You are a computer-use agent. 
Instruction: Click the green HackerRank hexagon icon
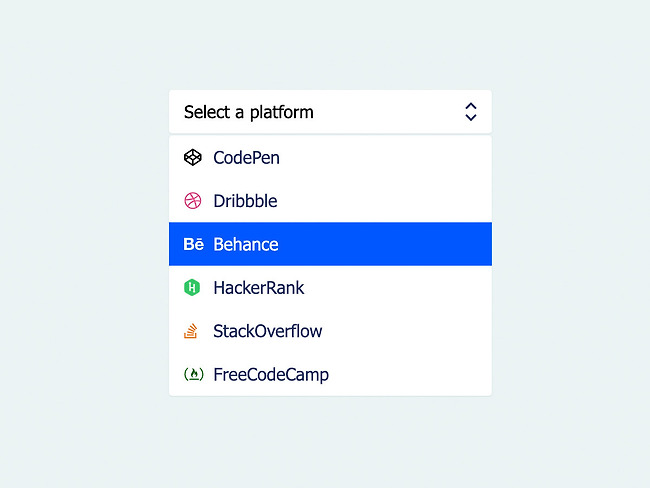tap(192, 287)
